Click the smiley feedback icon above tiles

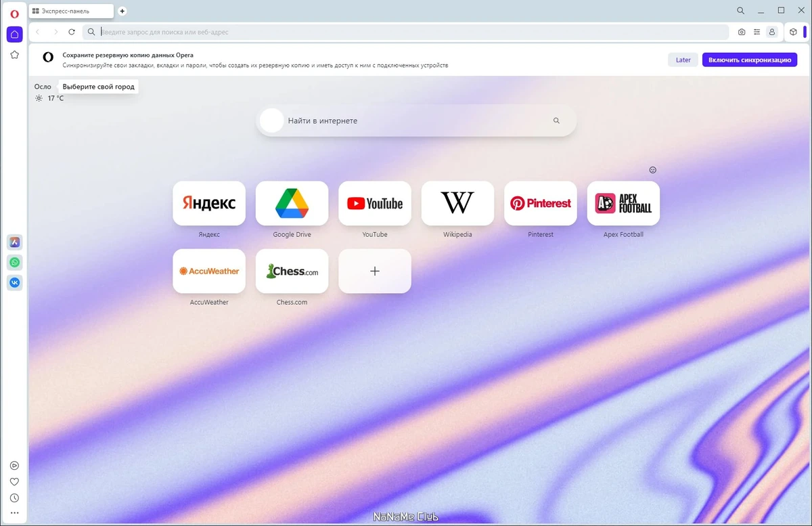click(x=653, y=170)
